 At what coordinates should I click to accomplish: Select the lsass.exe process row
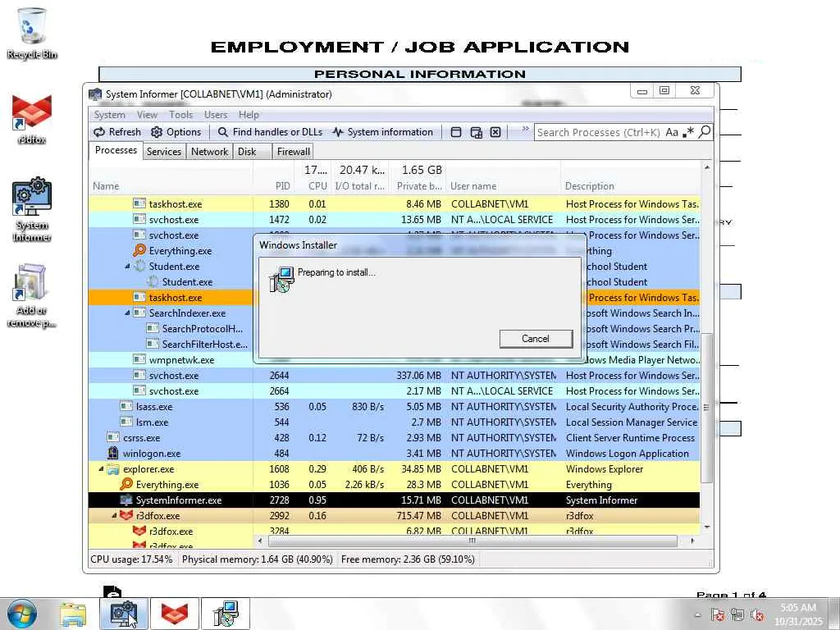tap(394, 407)
